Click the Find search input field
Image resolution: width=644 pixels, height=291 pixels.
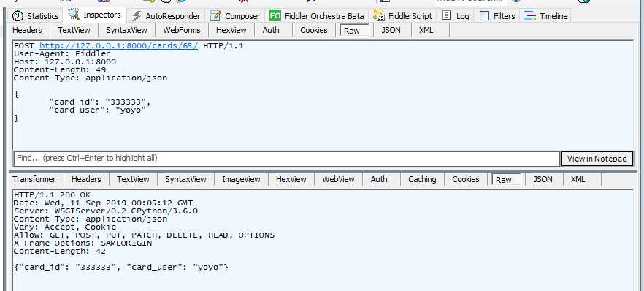click(x=287, y=158)
